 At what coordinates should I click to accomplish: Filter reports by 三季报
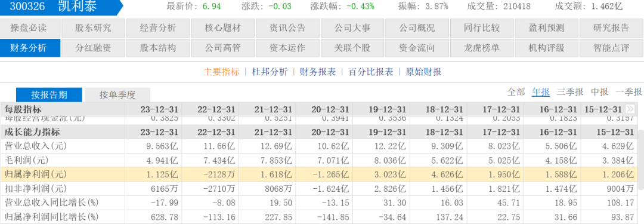point(570,92)
